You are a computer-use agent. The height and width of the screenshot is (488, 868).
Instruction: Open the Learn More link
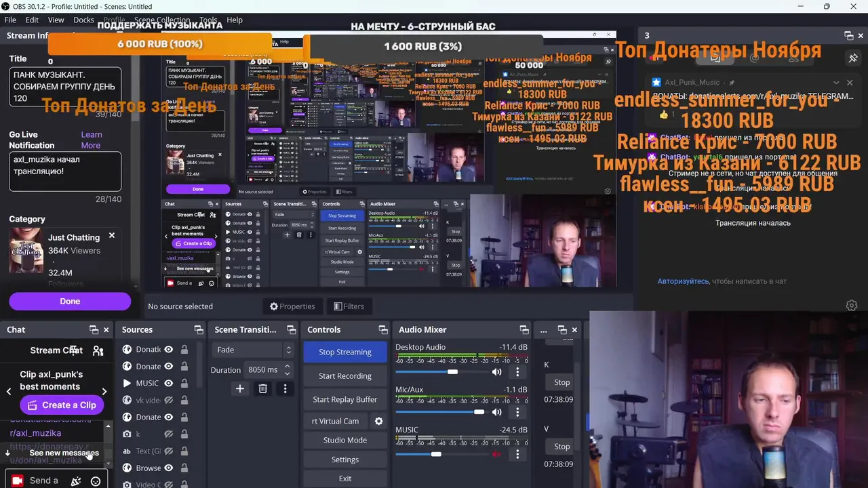pyautogui.click(x=91, y=140)
